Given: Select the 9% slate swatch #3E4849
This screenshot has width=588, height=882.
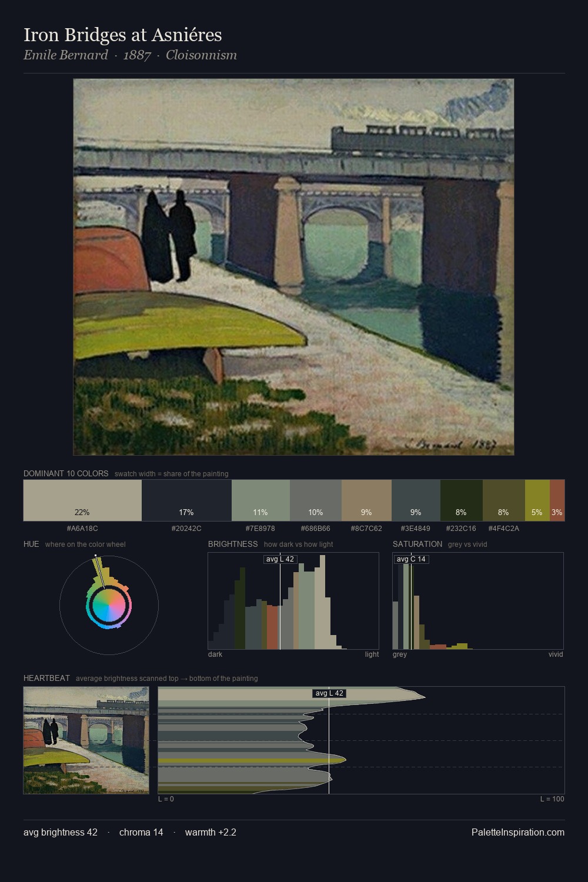Looking at the screenshot, I should click(x=416, y=500).
